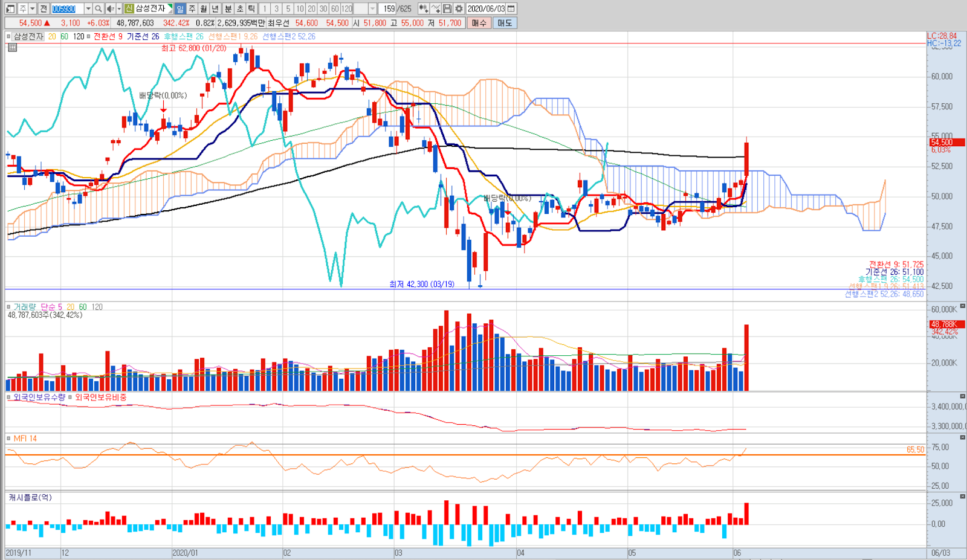967x560 pixels.
Task: Click the 매도 sell button
Action: pos(505,23)
